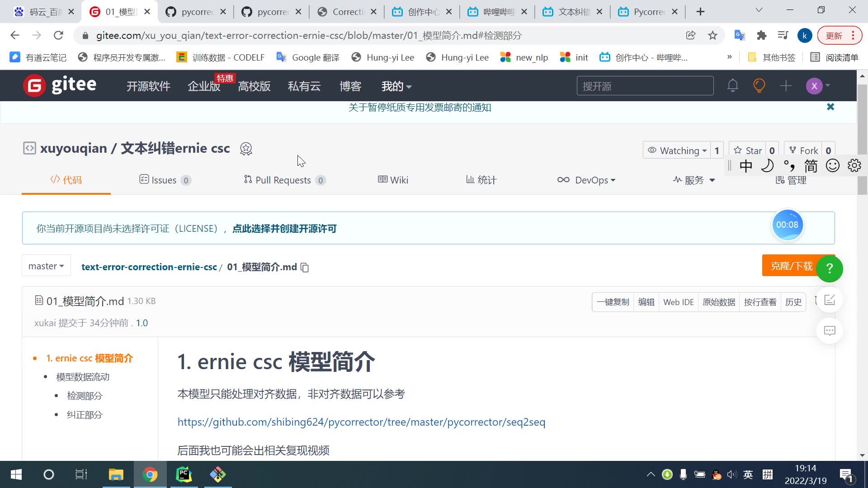Image resolution: width=868 pixels, height=488 pixels.
Task: Open new browser tab
Action: tap(700, 12)
